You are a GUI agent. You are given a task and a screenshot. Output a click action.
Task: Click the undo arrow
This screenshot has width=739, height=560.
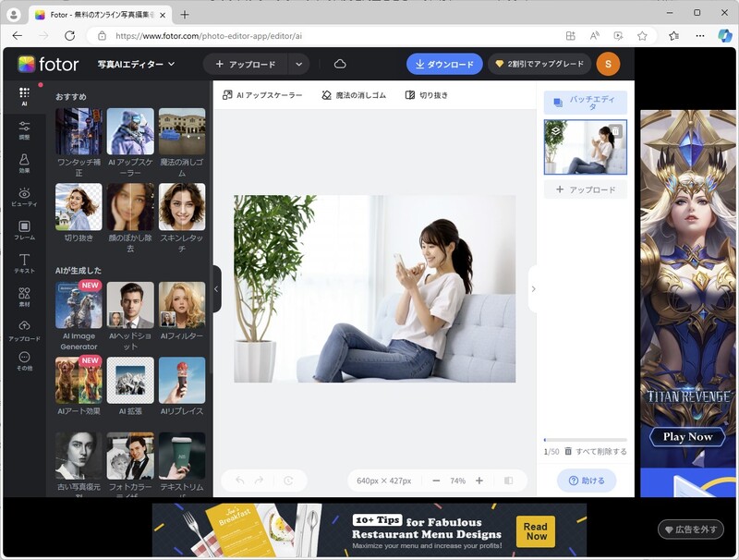[x=238, y=481]
